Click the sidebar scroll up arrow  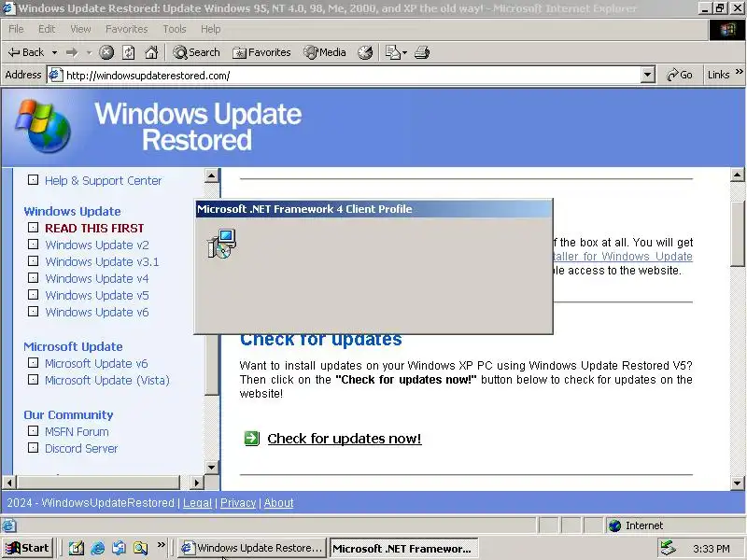click(x=212, y=175)
